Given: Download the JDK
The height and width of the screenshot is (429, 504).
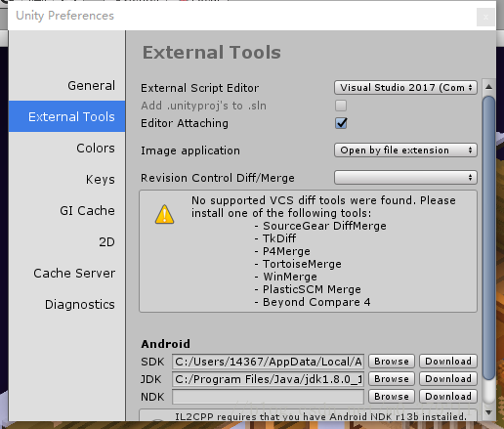Looking at the screenshot, I should (448, 379).
